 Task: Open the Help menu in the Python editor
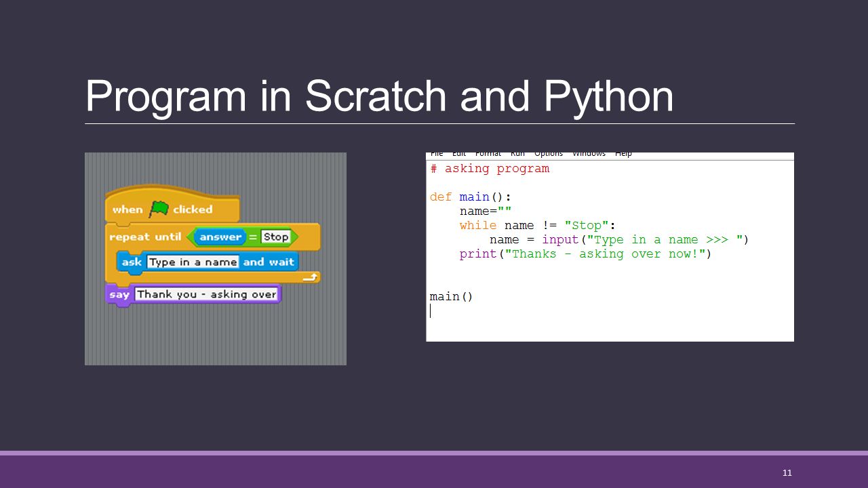[623, 154]
